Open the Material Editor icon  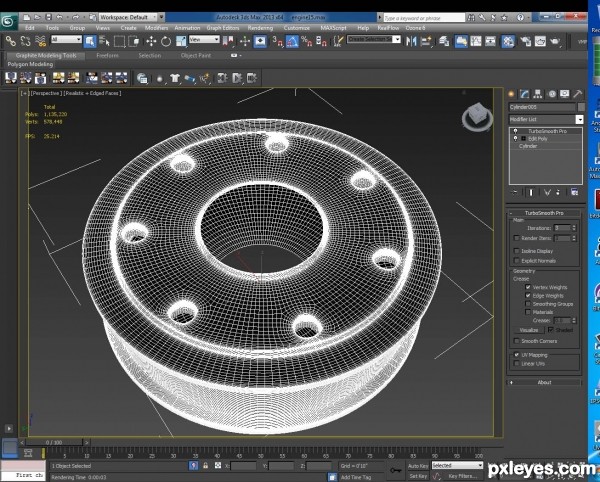point(508,41)
